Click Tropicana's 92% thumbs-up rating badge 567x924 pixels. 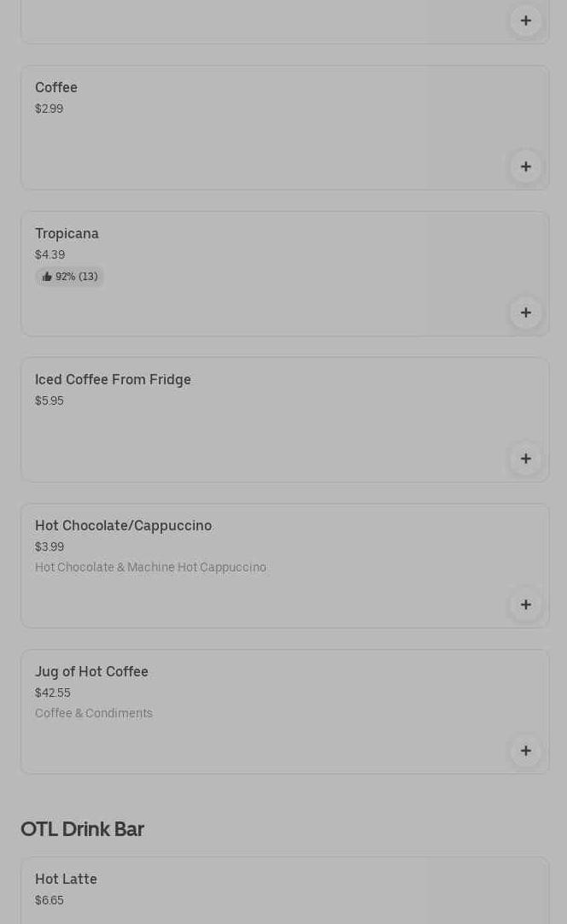[x=70, y=277]
